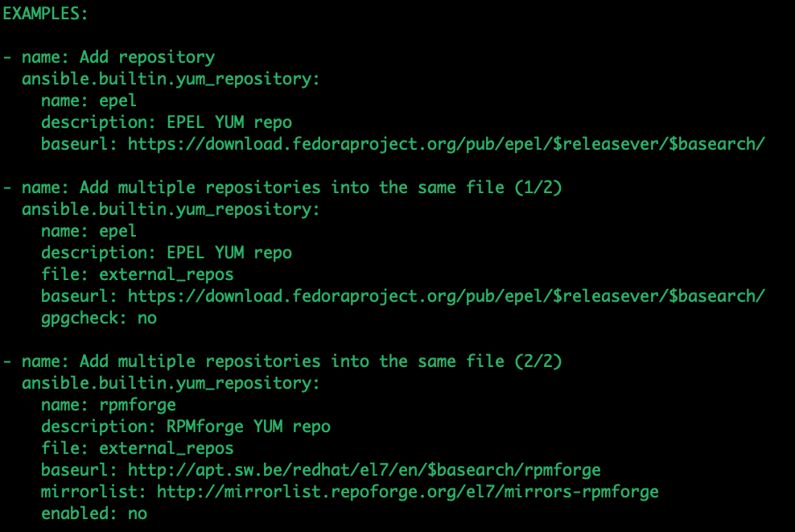Screen dimensions: 795x532
Task: Click the second ansible.builtin.yum_repository module line
Action: pyautogui.click(x=171, y=209)
